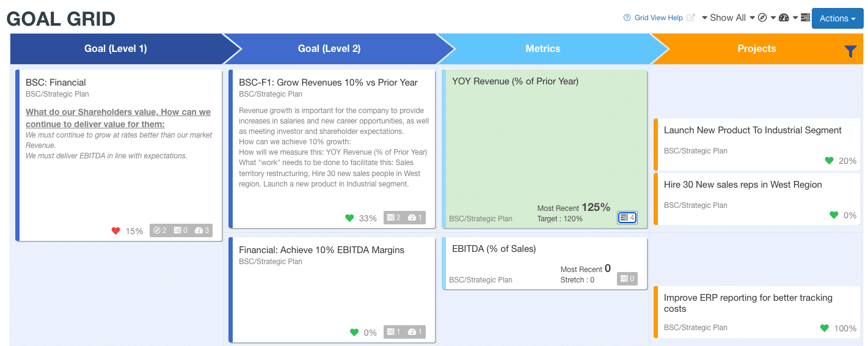Click the Projects column filter funnel icon
868x346 pixels.
(x=850, y=52)
